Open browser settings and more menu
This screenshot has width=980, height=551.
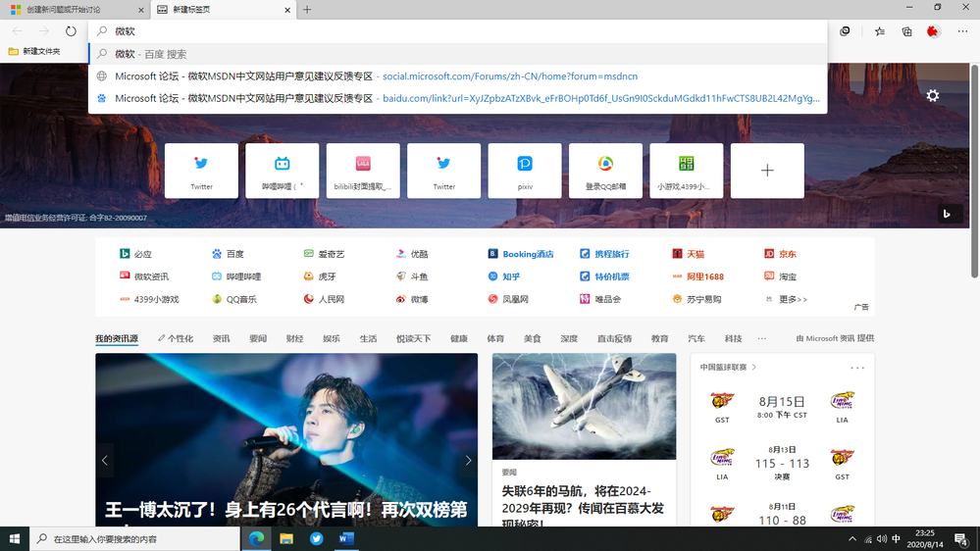coord(962,31)
